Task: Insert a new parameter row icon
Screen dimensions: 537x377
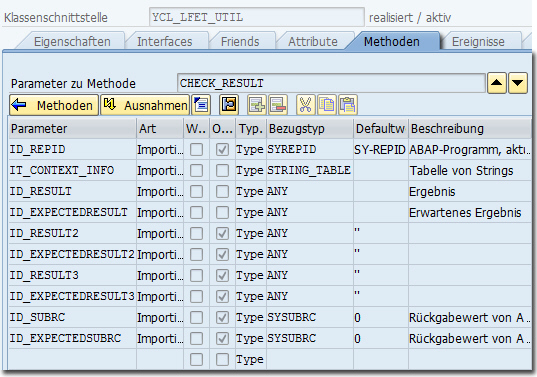Action: [257, 105]
